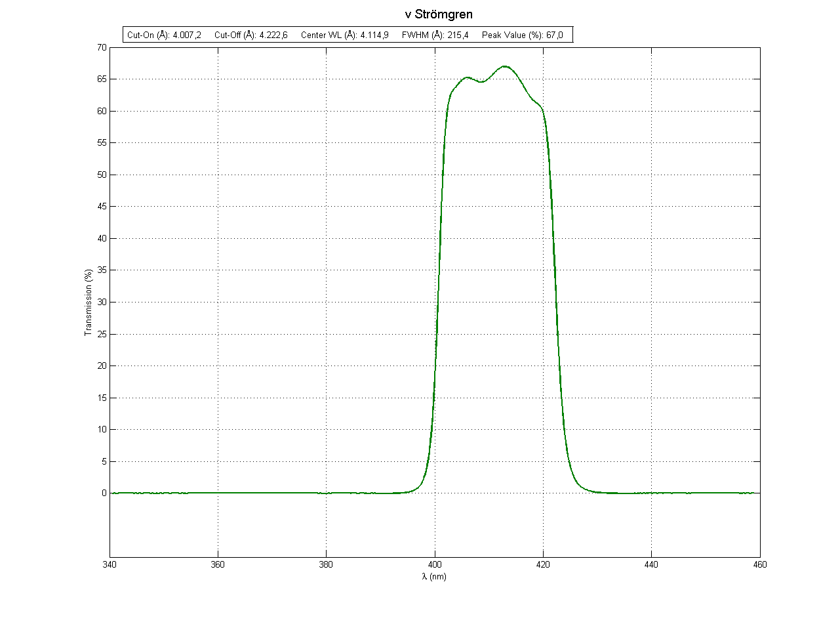Image resolution: width=840 pixels, height=626 pixels.
Task: Click the y-axis tick label 35
Action: coord(102,270)
